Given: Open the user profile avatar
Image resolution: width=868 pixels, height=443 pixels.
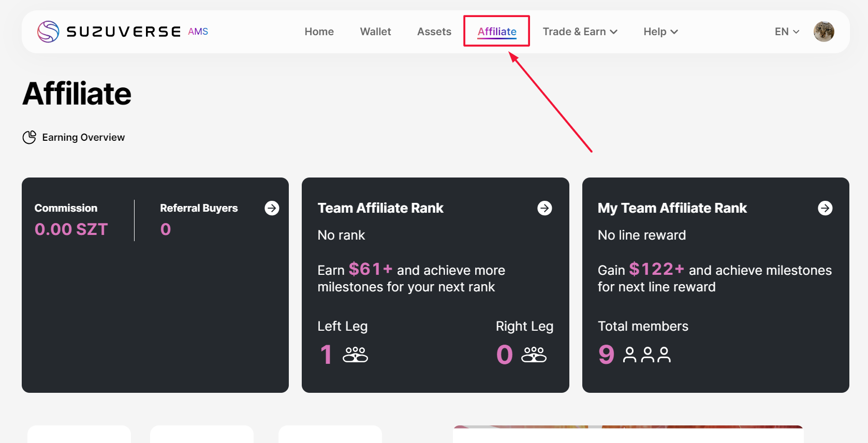Looking at the screenshot, I should point(823,32).
